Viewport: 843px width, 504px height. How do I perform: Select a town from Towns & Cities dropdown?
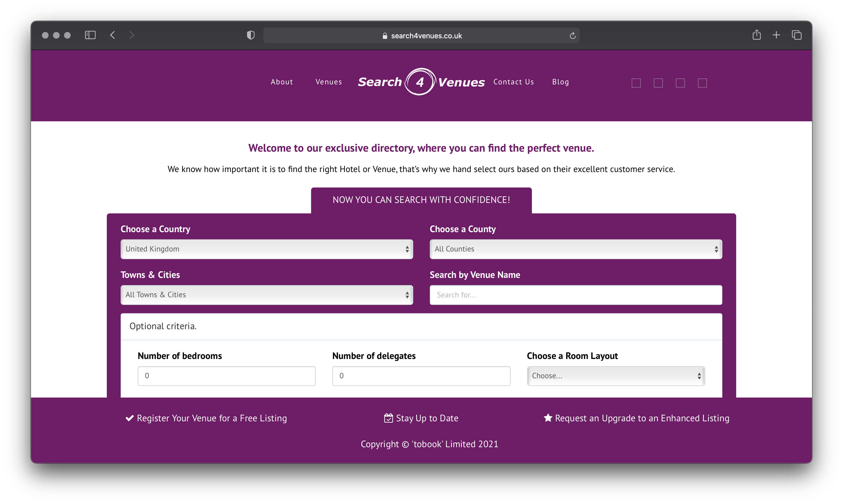pyautogui.click(x=267, y=295)
